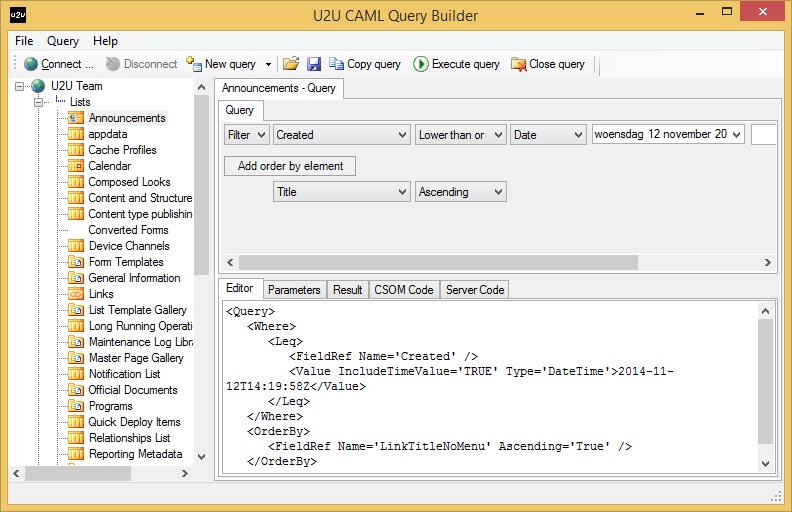
Task: Select Converted Forms in the tree
Action: [128, 230]
